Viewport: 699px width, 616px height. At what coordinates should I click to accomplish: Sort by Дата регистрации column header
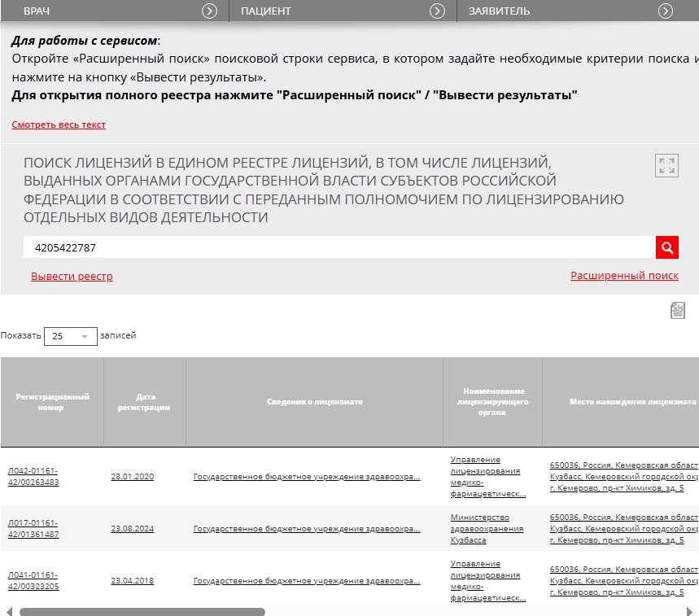[x=144, y=402]
